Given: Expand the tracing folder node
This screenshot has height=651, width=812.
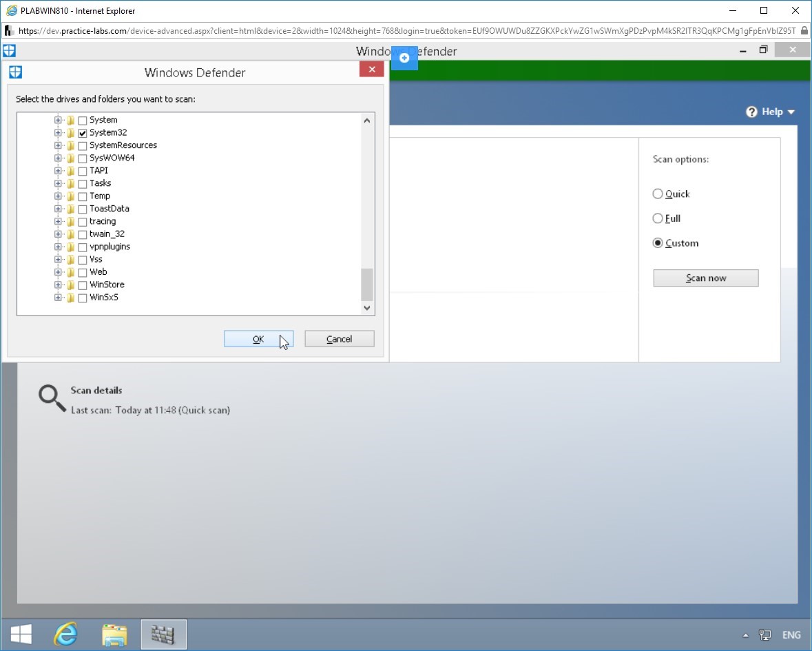Looking at the screenshot, I should click(58, 222).
